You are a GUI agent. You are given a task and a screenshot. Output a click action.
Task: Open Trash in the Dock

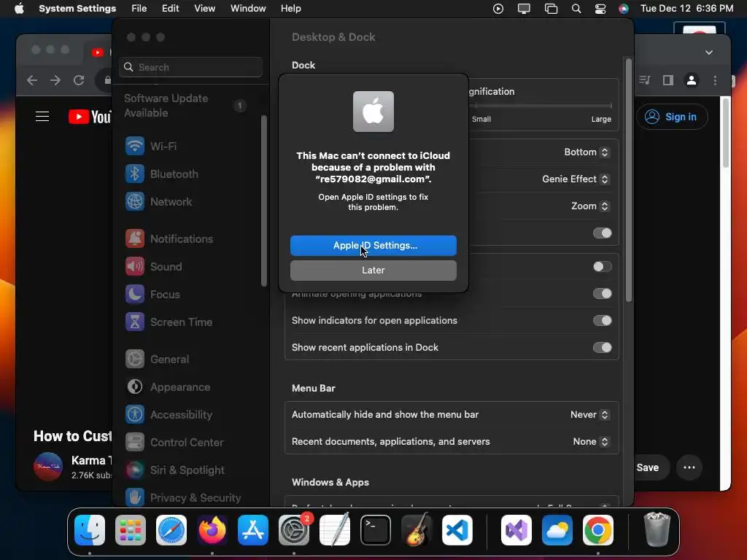[x=657, y=529]
